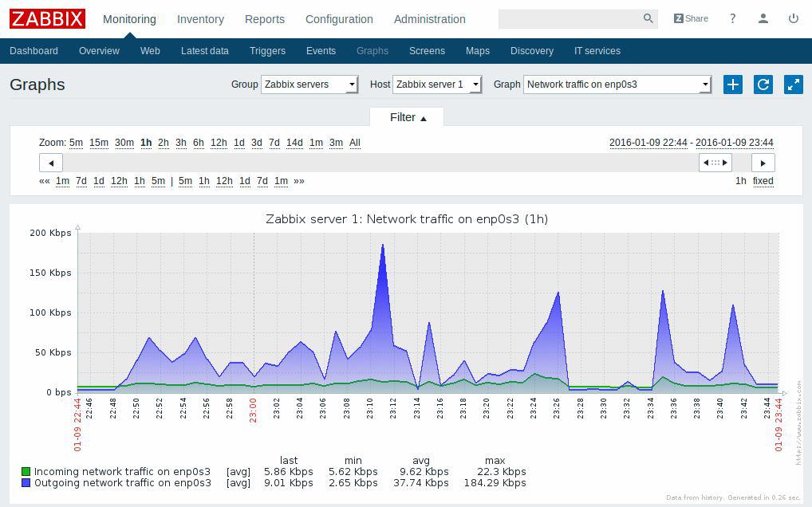
Task: Click the «« move back marker
Action: [45, 181]
